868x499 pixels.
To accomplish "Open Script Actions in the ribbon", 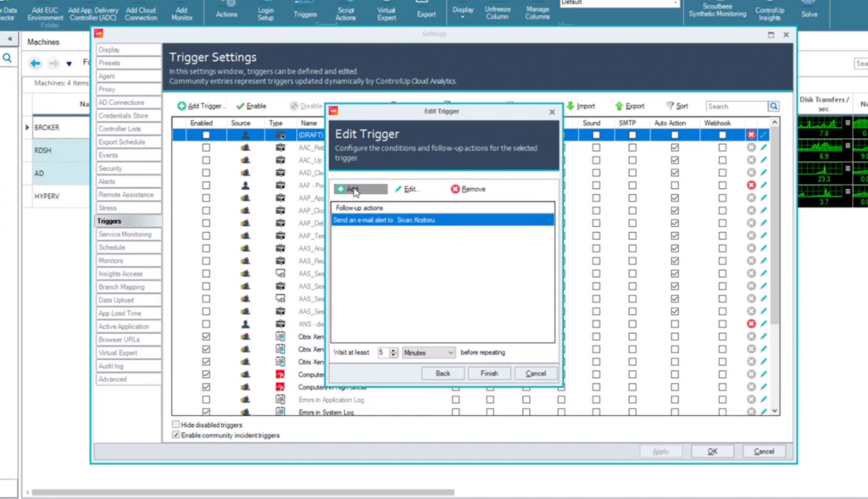I will (346, 11).
